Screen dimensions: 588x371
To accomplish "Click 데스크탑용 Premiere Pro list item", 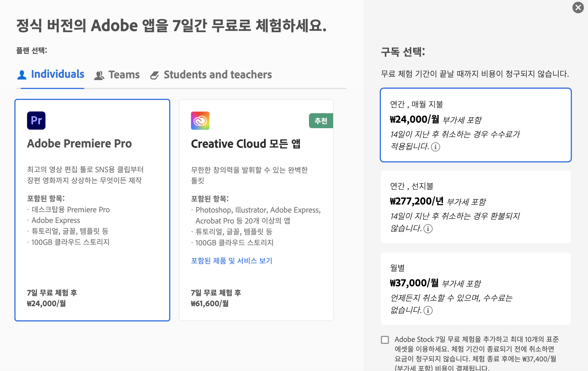I will (x=71, y=210).
